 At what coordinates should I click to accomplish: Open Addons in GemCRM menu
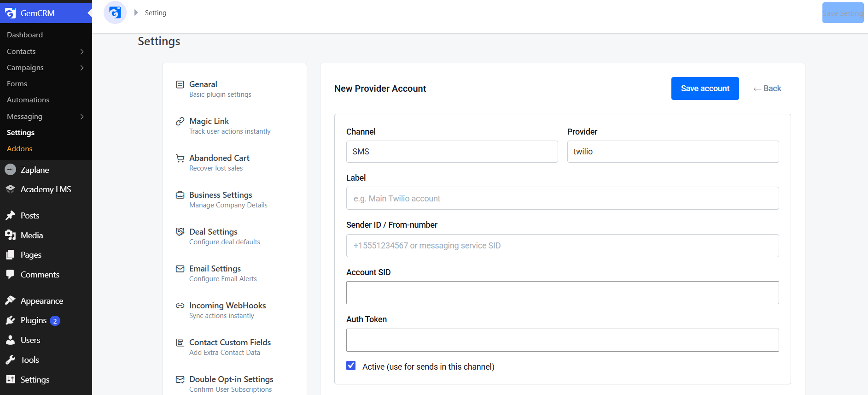[x=19, y=149]
